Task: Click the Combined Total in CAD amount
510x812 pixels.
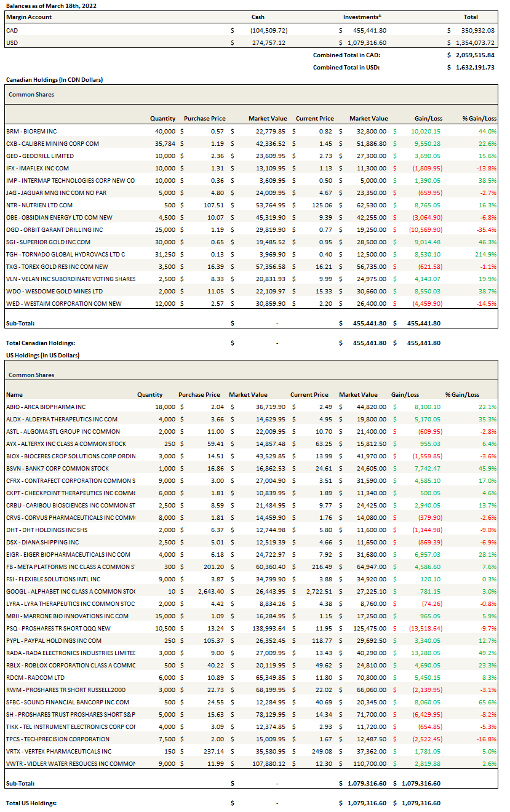Action: [472, 55]
